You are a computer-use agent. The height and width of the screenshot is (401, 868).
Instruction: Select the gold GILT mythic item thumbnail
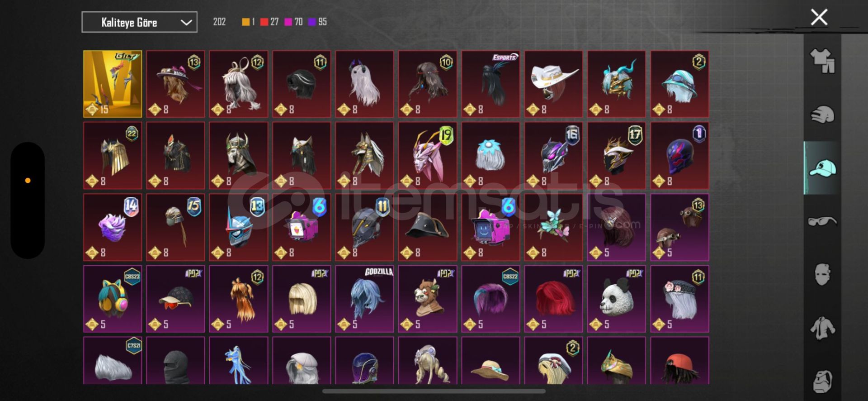coord(113,84)
